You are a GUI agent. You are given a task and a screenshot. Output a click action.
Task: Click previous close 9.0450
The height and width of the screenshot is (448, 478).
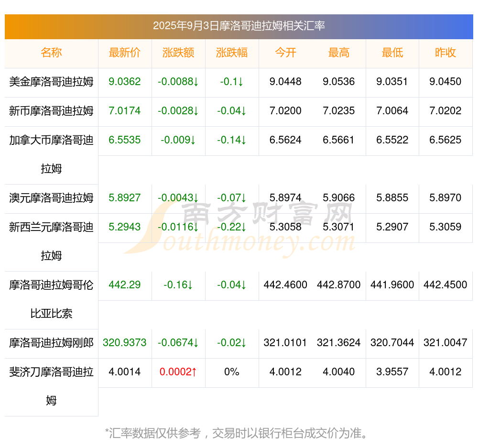445,82
